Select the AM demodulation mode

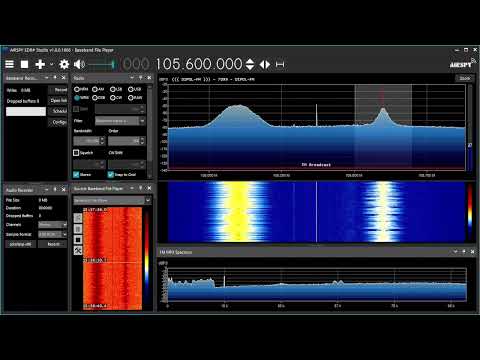pos(98,89)
